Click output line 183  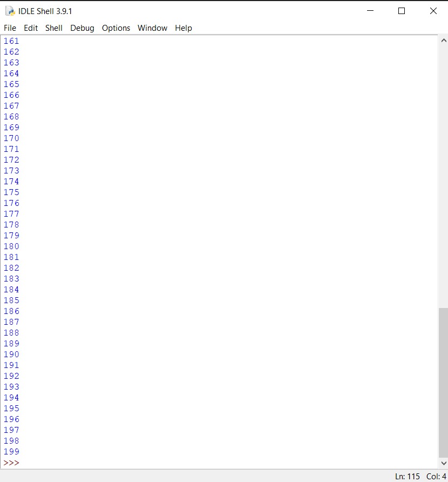coord(11,278)
